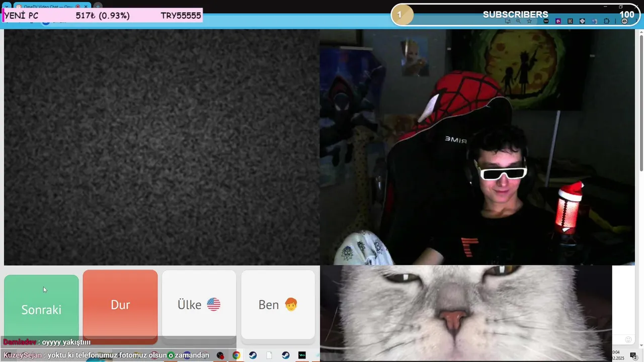Image resolution: width=644 pixels, height=362 pixels.
Task: Close the OmeTV Video Chat tab
Action: tap(86, 7)
